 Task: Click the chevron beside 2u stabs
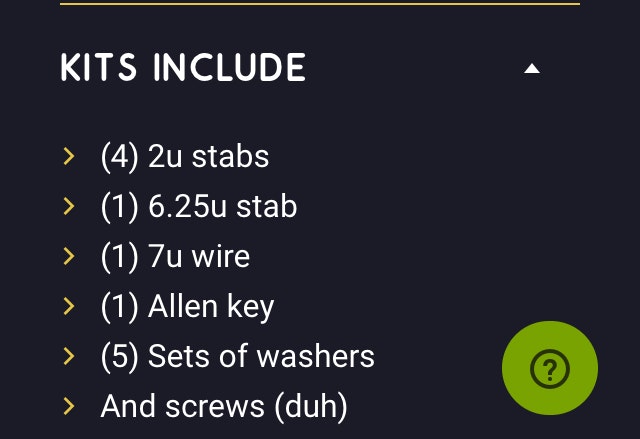click(69, 156)
